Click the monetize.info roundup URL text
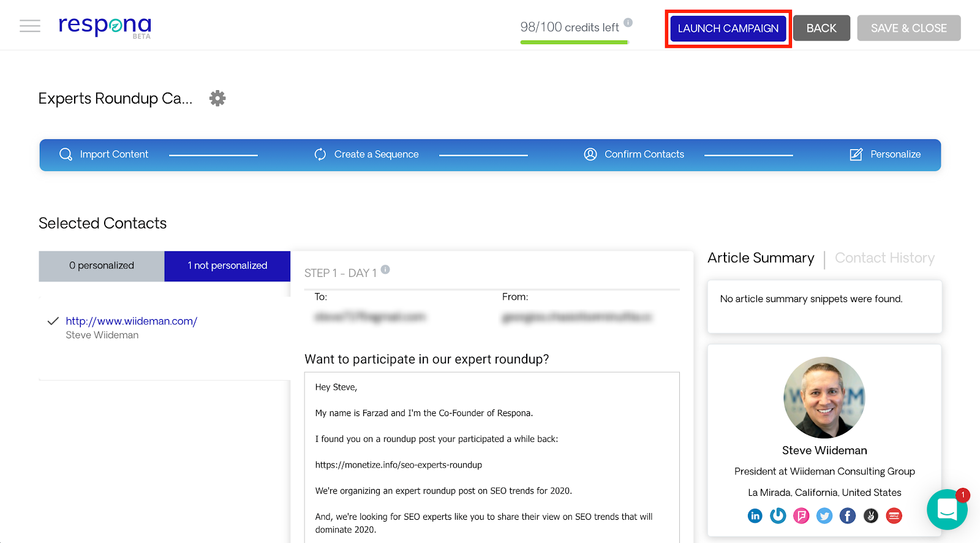This screenshot has width=980, height=543. (x=399, y=465)
